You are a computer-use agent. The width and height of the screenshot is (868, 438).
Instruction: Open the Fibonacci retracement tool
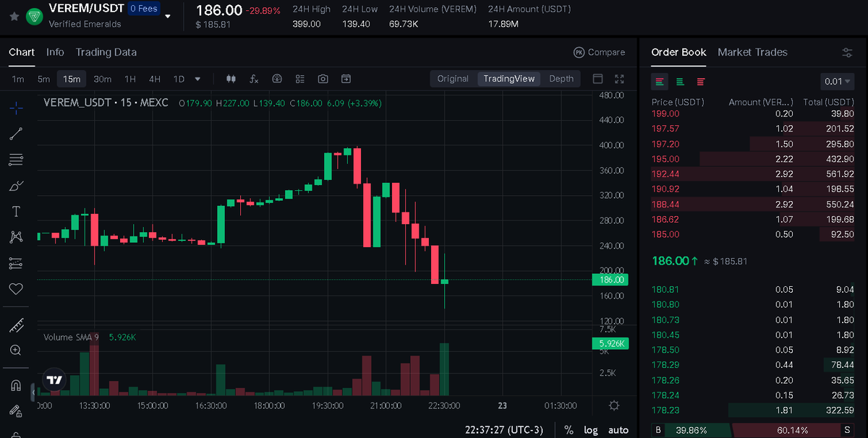click(x=16, y=160)
